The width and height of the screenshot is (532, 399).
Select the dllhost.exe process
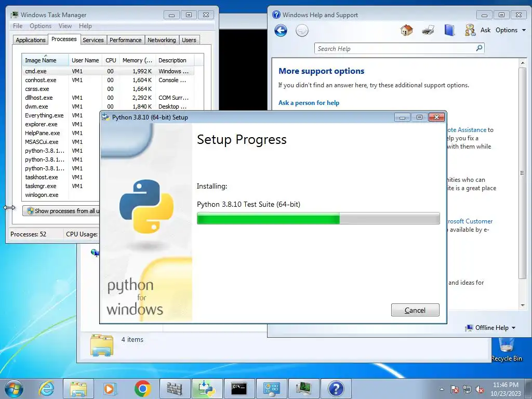tap(108, 98)
